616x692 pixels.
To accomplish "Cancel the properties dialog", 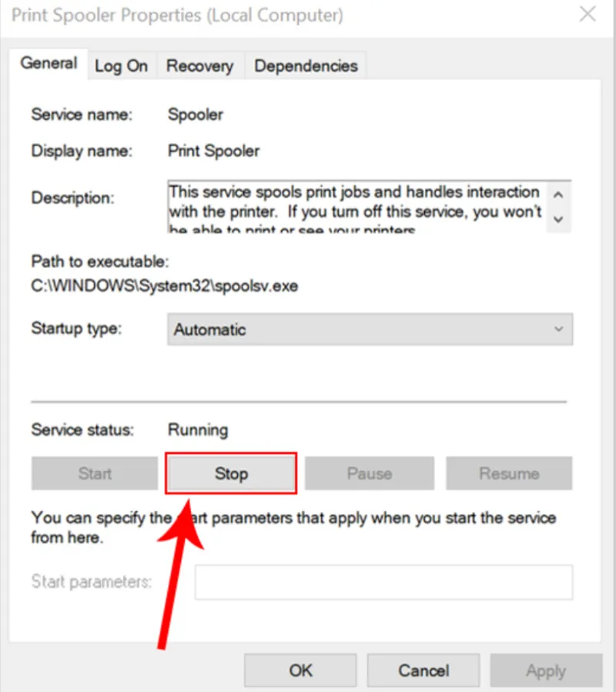I will (x=423, y=670).
